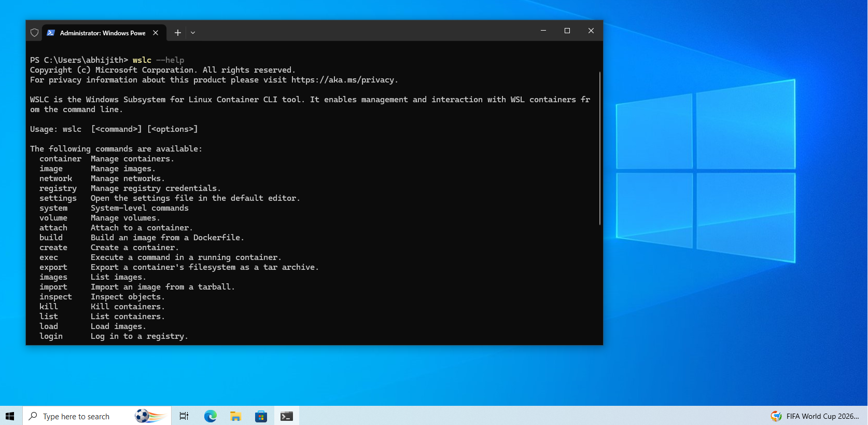
Task: Click 'Attach to a container.' description
Action: (x=142, y=228)
